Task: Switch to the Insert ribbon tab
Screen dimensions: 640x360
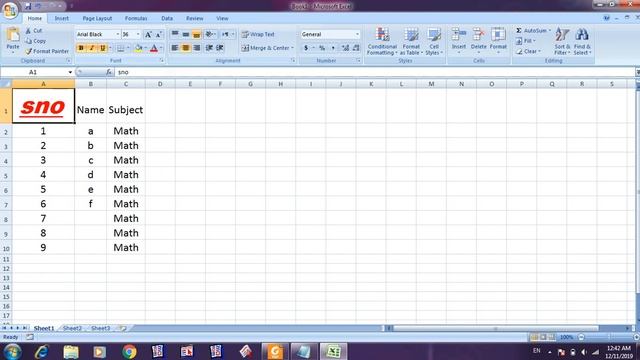Action: 62,18
